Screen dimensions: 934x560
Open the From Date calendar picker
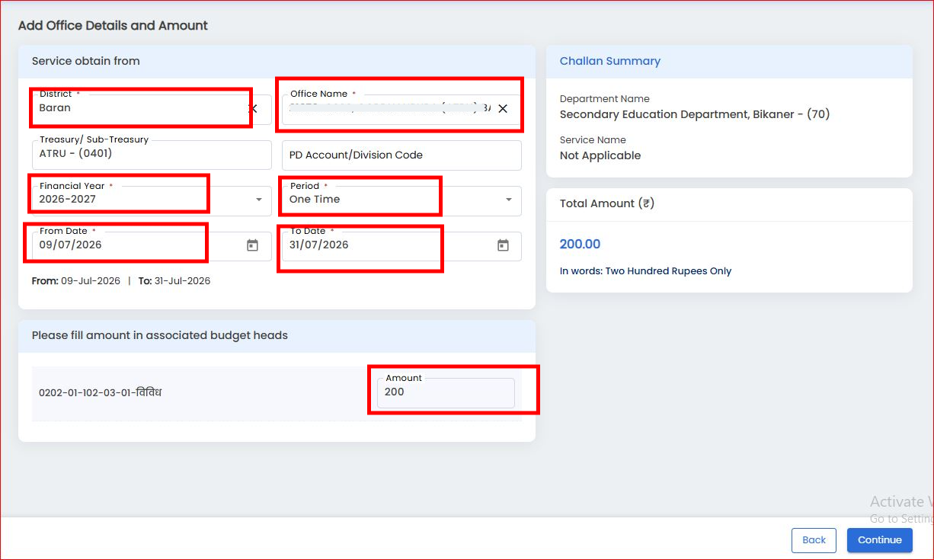tap(253, 245)
